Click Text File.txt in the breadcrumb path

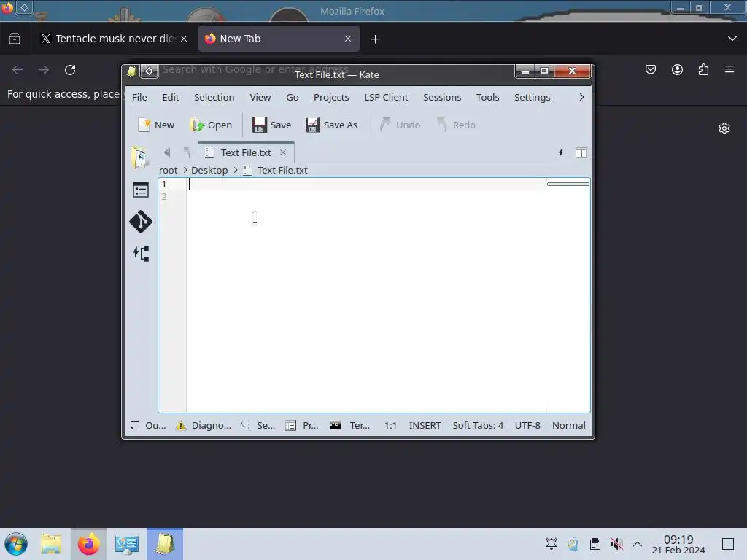[x=282, y=170]
